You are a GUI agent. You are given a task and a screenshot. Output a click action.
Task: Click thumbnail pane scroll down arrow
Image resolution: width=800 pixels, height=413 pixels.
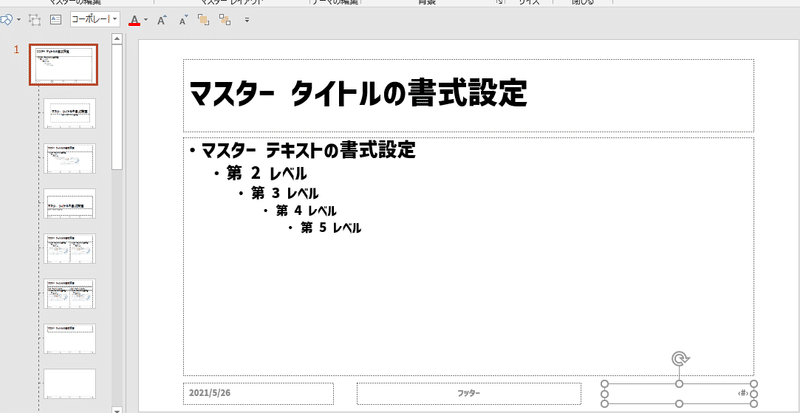click(117, 409)
